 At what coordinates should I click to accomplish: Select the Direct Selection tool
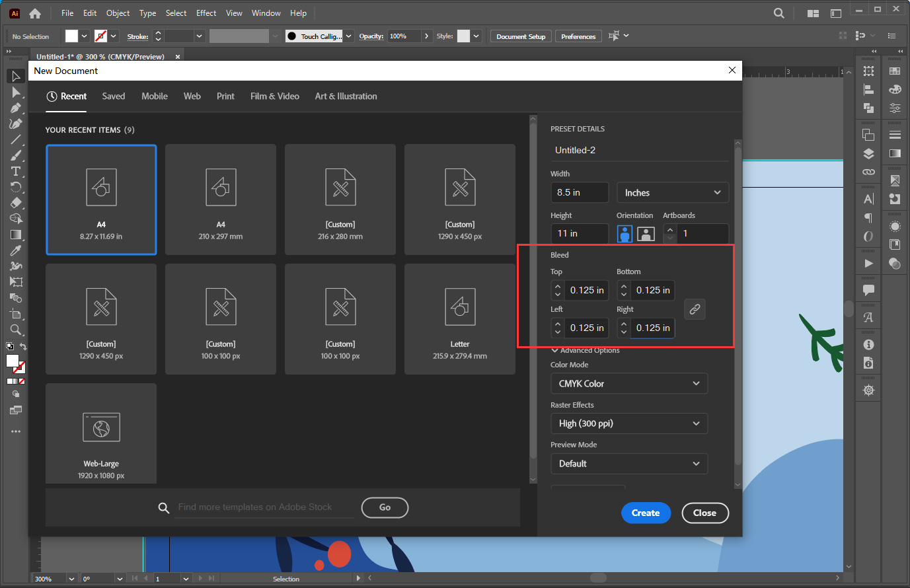(16, 92)
